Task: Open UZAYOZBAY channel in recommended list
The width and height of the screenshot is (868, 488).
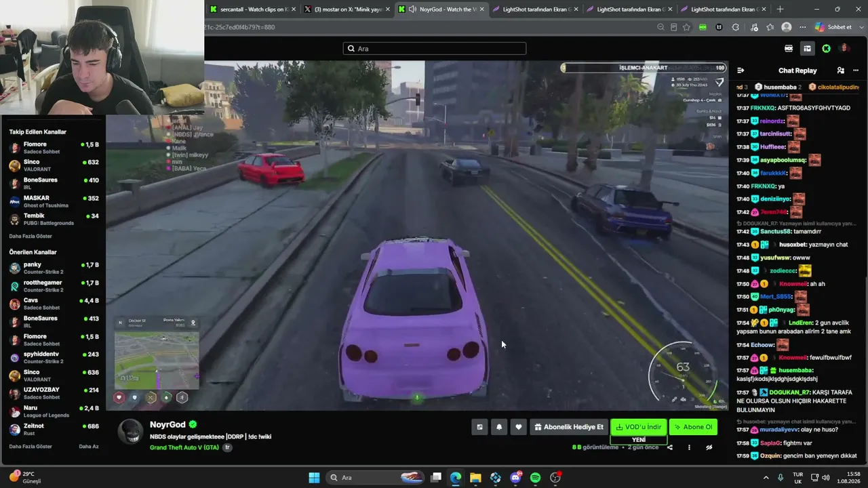Action: tap(54, 393)
